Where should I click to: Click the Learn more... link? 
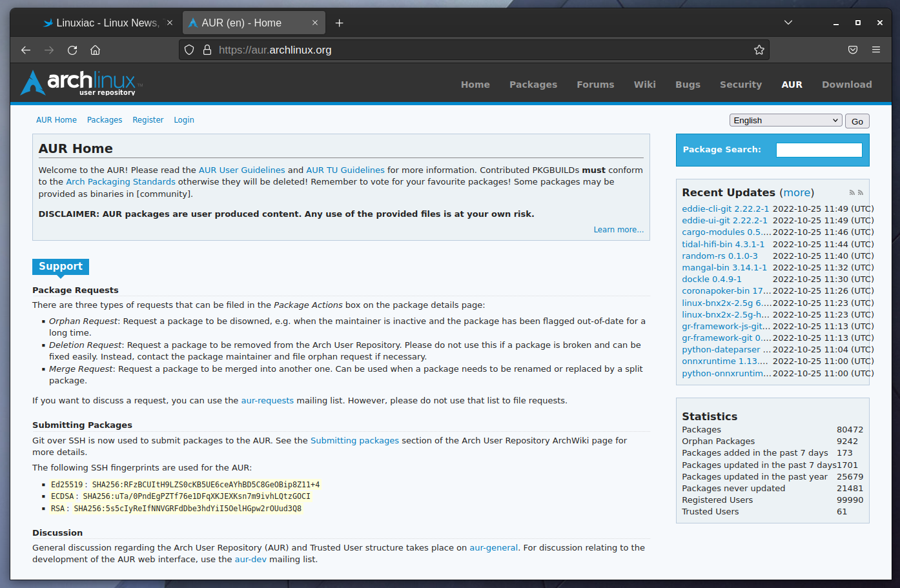point(619,230)
